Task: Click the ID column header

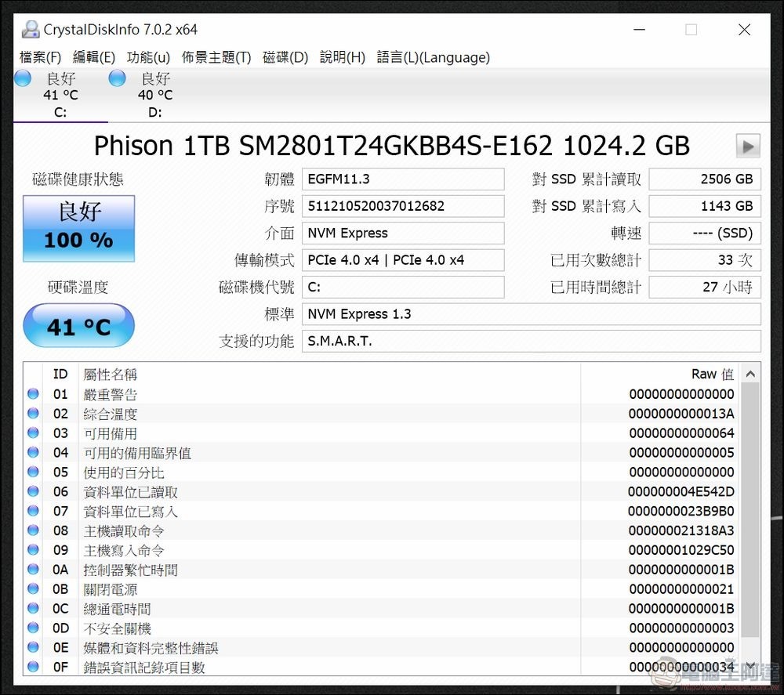Action: click(60, 375)
